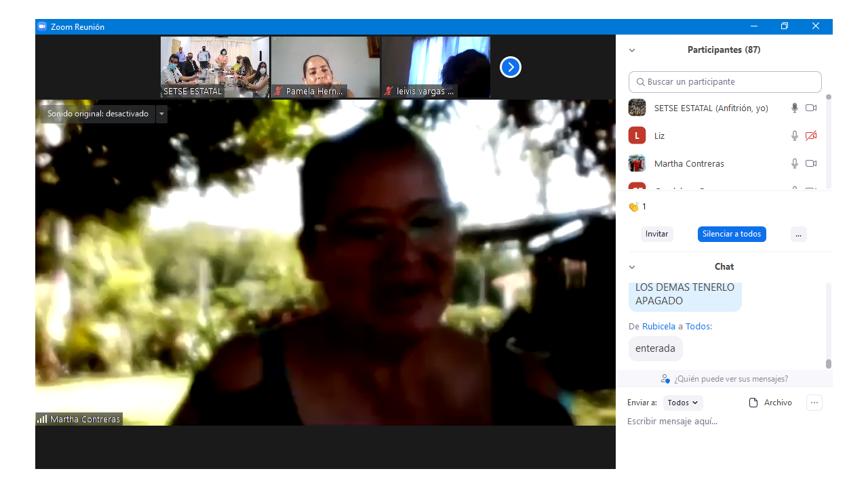Viewport: 868px width, 488px height.
Task: Open chat more options ellipsis
Action: 814,403
